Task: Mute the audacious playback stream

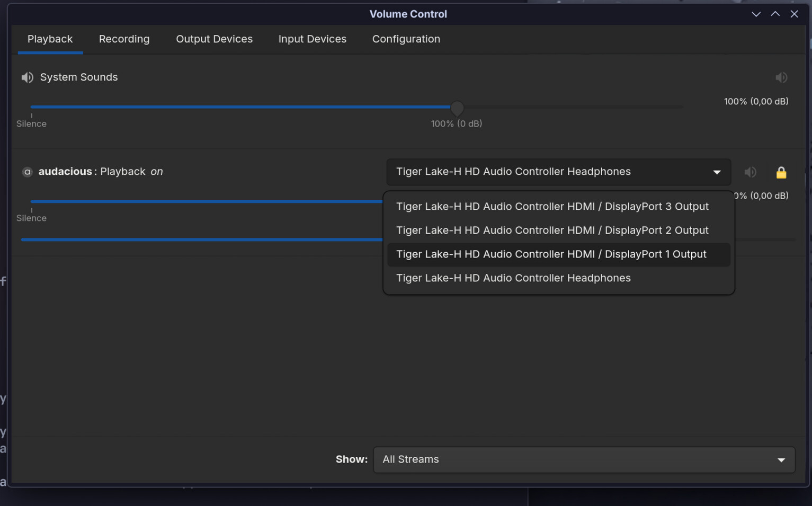Action: point(750,172)
